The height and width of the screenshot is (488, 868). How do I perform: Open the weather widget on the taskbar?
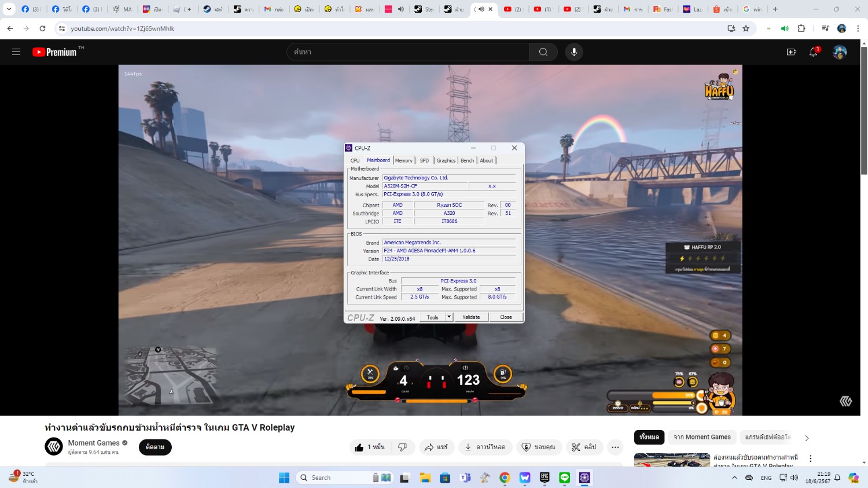(x=23, y=478)
